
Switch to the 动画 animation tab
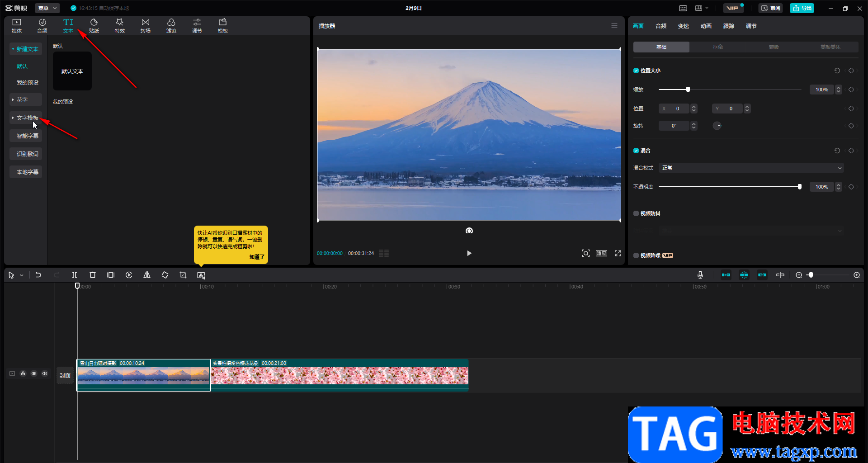click(x=706, y=26)
